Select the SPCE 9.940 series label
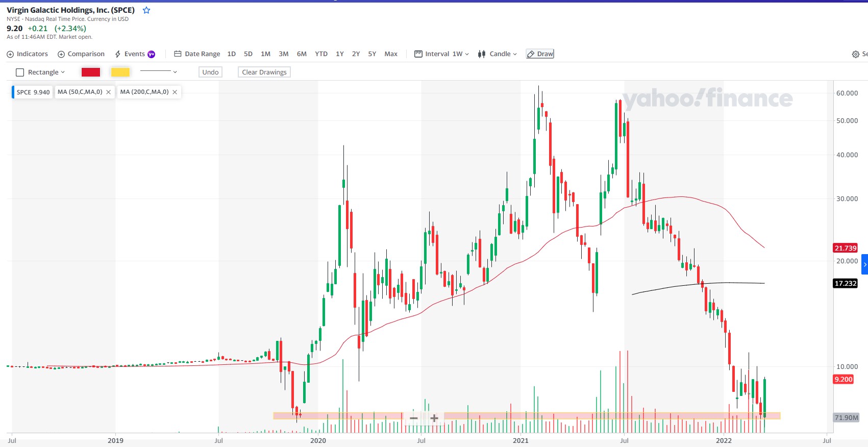The height and width of the screenshot is (447, 868). (33, 92)
